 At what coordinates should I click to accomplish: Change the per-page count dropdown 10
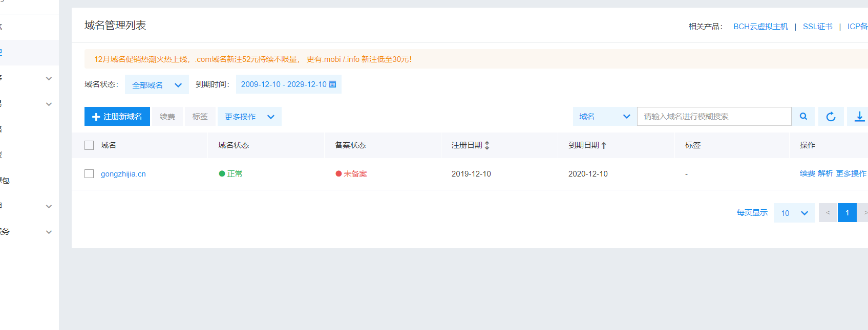[x=794, y=213]
